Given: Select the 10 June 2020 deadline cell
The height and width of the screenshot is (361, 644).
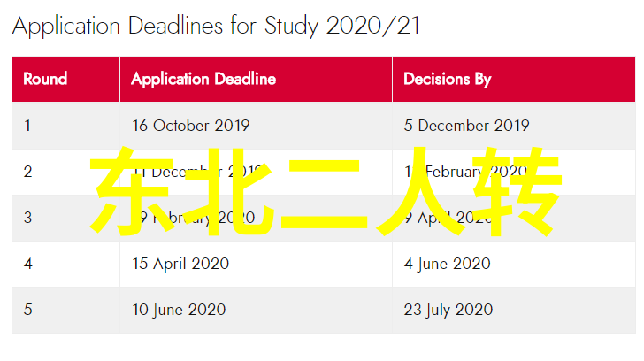Looking at the screenshot, I should click(256, 310).
